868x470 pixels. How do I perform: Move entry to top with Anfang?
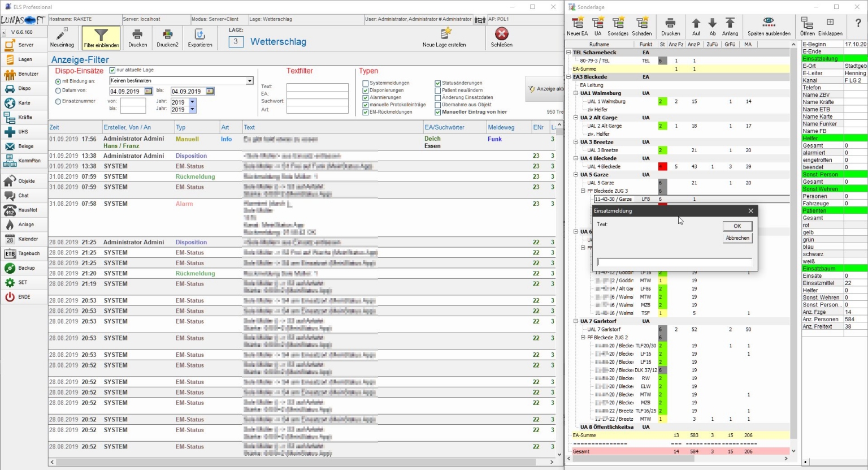point(730,23)
